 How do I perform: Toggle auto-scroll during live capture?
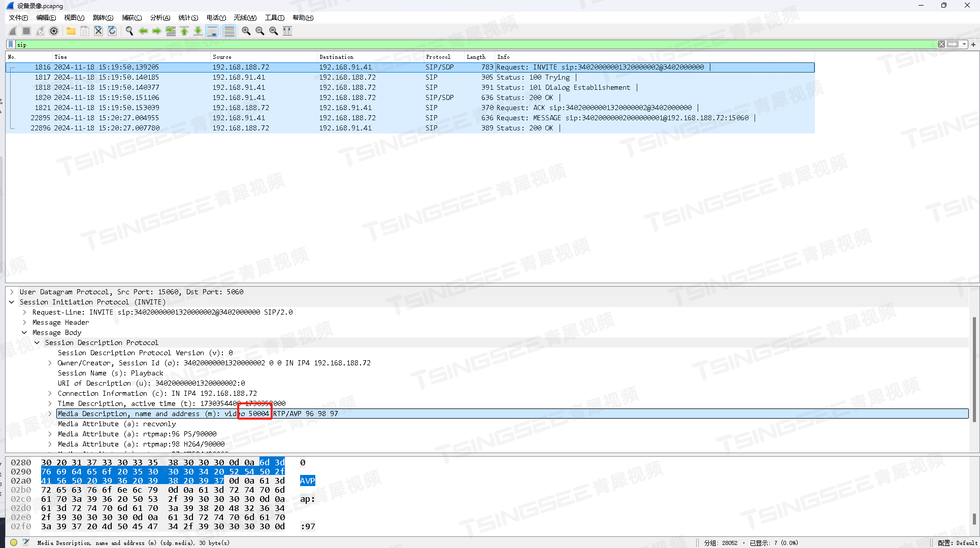click(212, 31)
